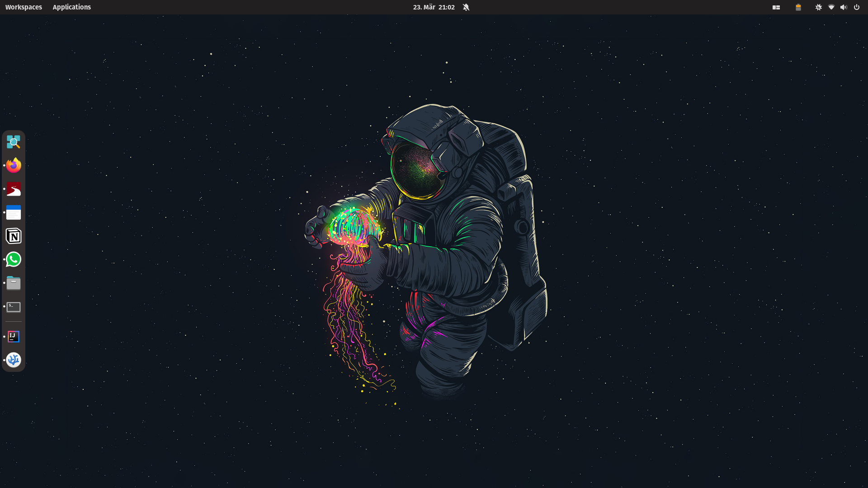Open the Workspaces overview
The image size is (868, 488).
click(x=24, y=7)
